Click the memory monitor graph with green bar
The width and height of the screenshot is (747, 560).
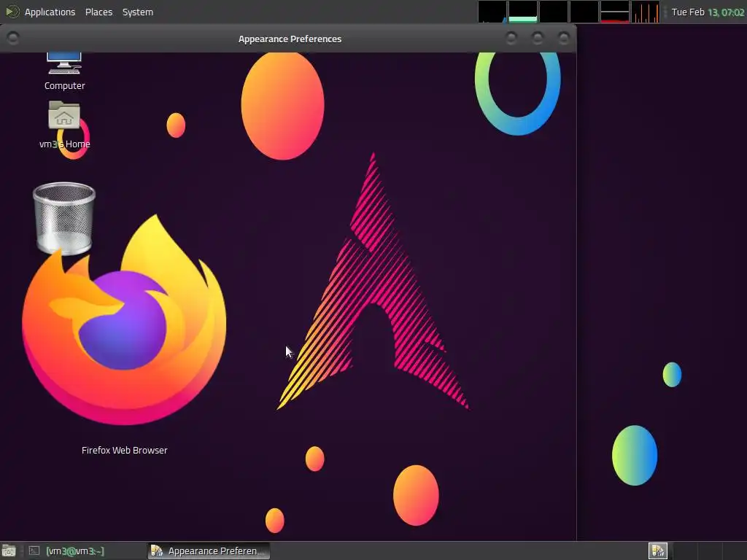[522, 12]
